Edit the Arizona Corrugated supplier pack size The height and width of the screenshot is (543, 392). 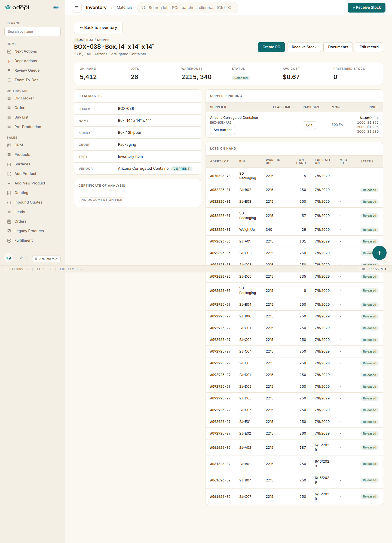click(x=309, y=125)
